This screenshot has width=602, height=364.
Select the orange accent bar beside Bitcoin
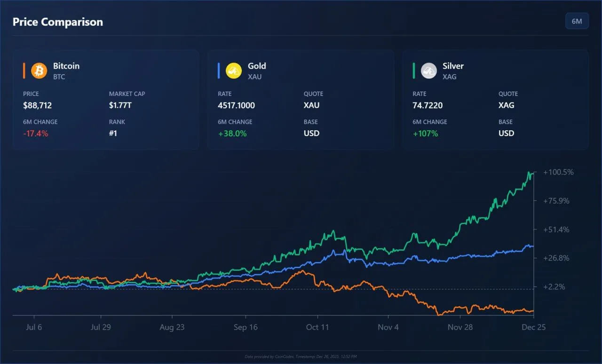[24, 71]
